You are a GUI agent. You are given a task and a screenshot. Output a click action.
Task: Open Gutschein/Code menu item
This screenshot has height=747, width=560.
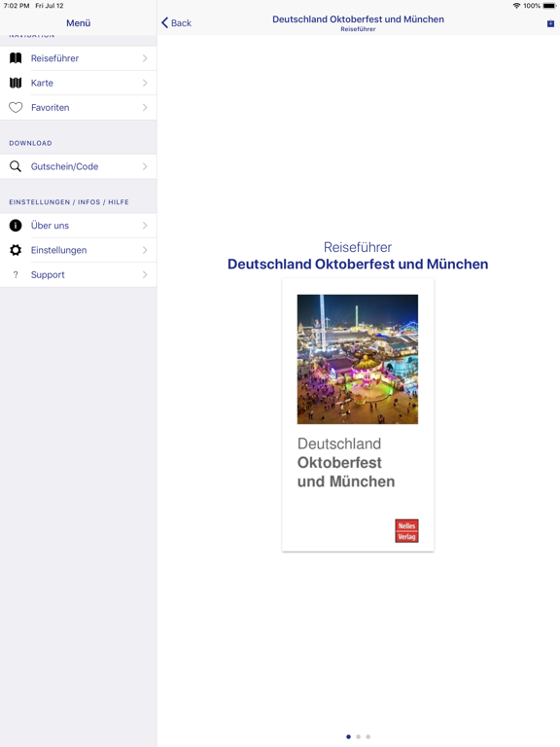(x=78, y=166)
